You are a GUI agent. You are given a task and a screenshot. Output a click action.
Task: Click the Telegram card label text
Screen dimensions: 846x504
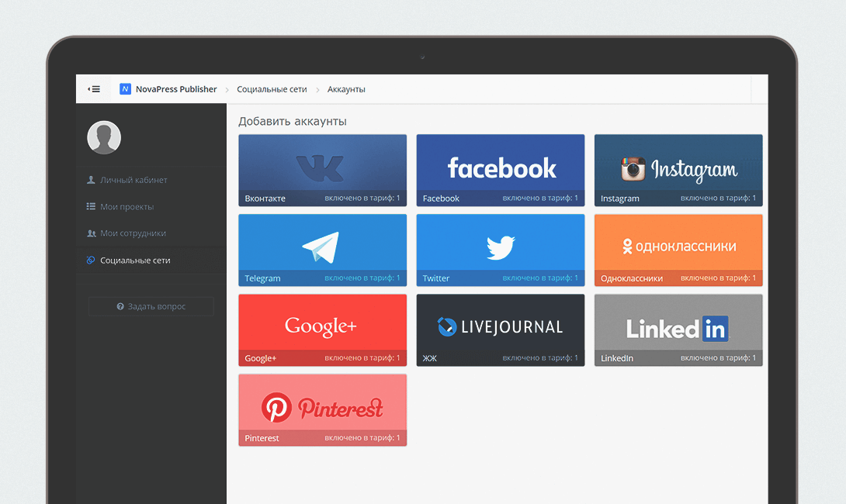click(x=262, y=278)
